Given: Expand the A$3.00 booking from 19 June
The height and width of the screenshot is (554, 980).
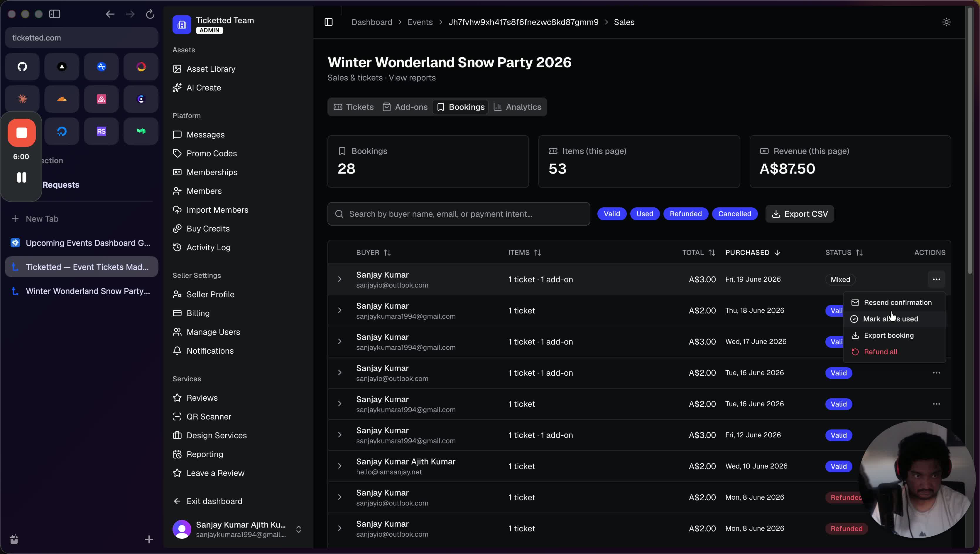Looking at the screenshot, I should (x=340, y=279).
